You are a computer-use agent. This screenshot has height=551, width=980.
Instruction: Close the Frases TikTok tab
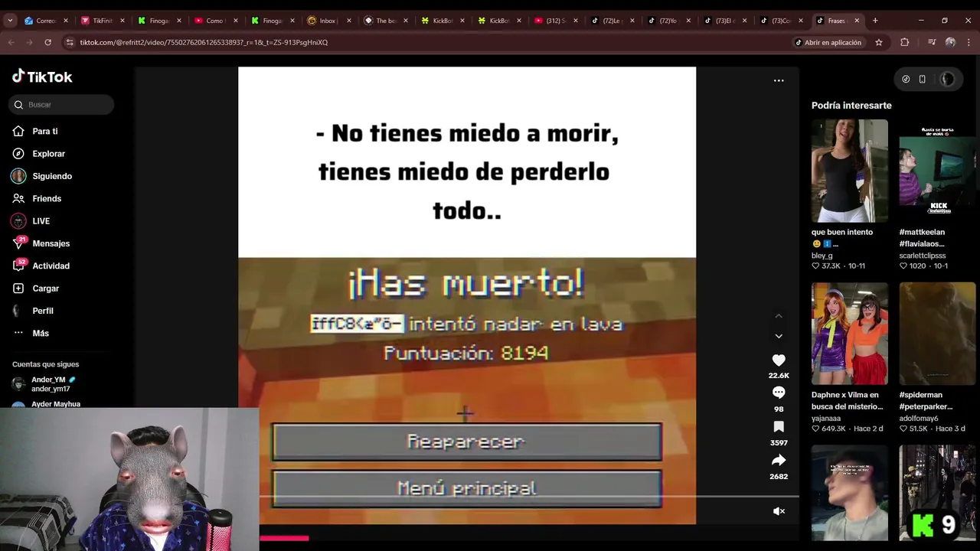click(857, 21)
